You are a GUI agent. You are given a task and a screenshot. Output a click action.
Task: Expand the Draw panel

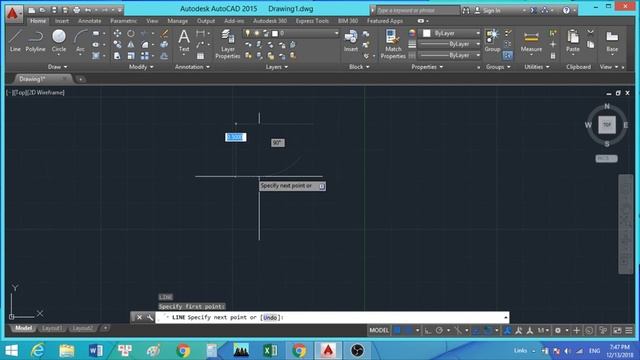pos(58,67)
